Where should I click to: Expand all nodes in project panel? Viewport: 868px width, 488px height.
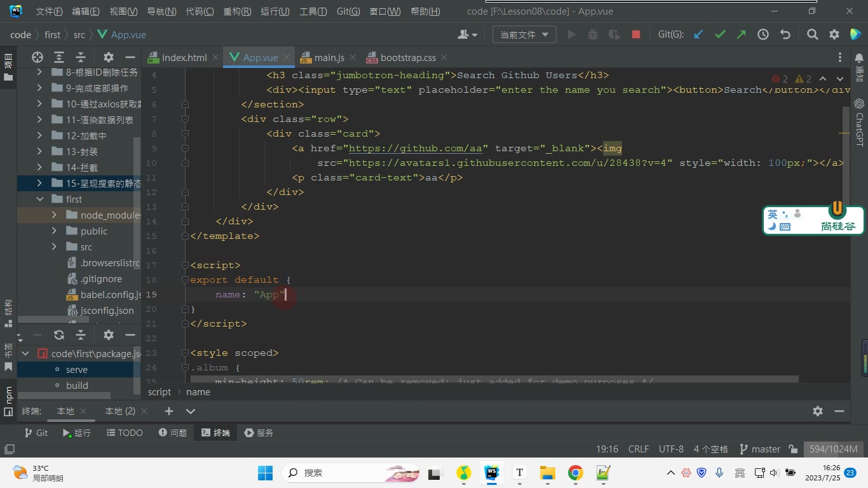coord(59,57)
